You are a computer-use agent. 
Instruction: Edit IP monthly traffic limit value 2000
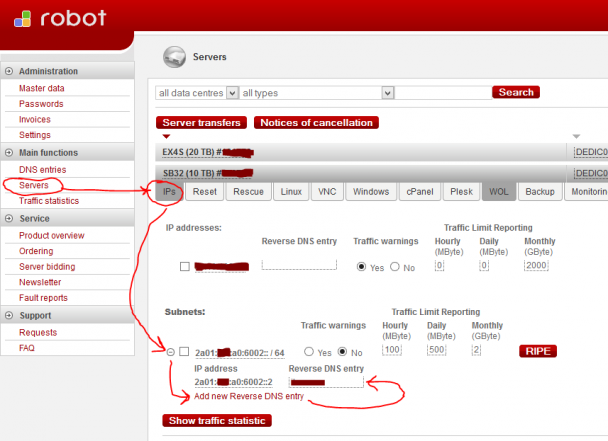point(536,265)
